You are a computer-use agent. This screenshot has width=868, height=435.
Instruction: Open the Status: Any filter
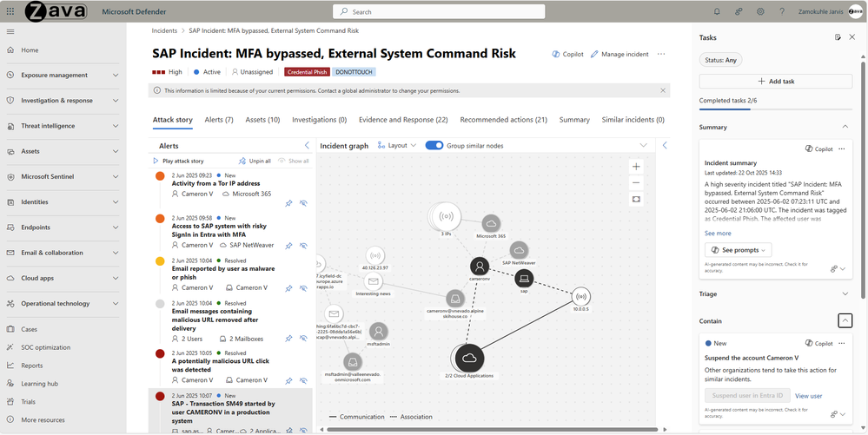click(x=721, y=60)
